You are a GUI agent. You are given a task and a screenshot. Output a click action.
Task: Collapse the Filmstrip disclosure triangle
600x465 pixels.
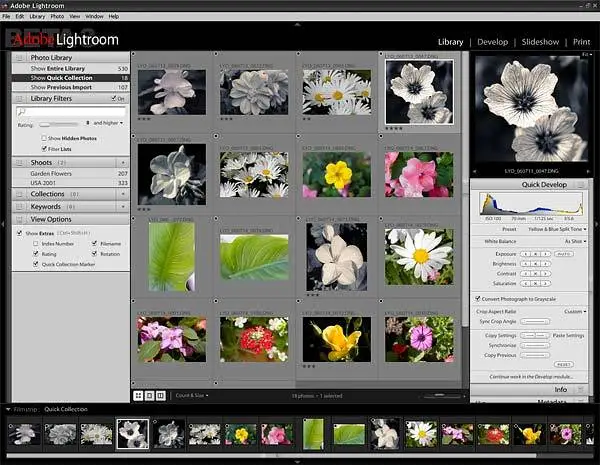(x=8, y=409)
